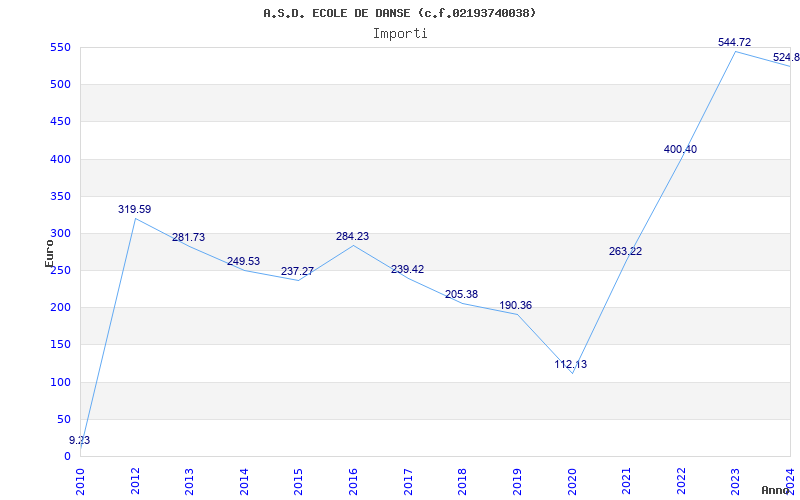The image size is (800, 500).
Task: Select the 190.36 data label
Action: 515,306
